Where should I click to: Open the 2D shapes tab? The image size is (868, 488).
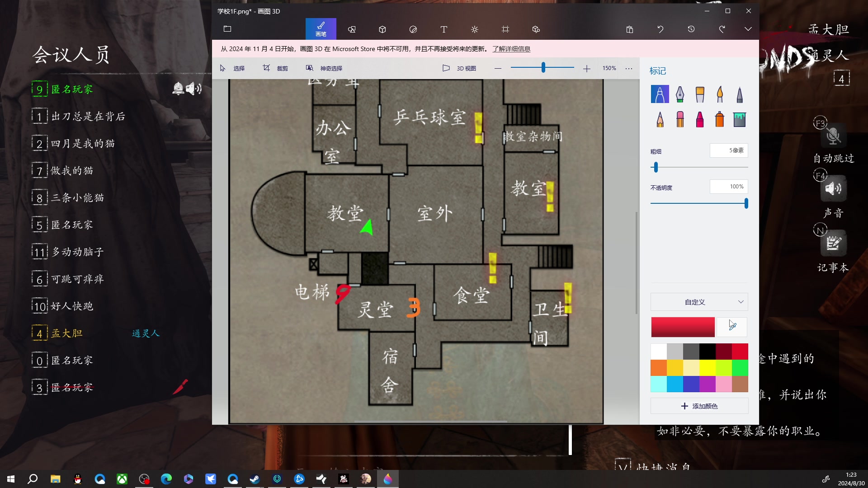click(x=352, y=29)
